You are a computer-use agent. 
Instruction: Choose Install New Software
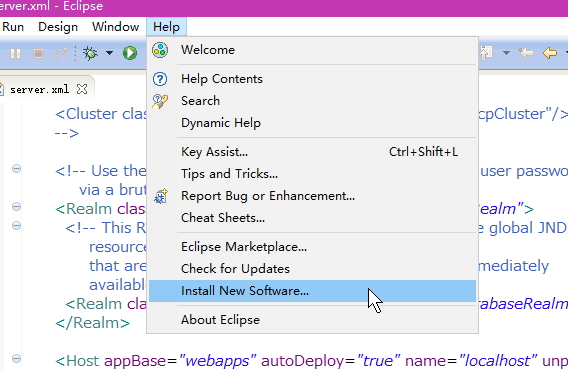click(x=312, y=291)
